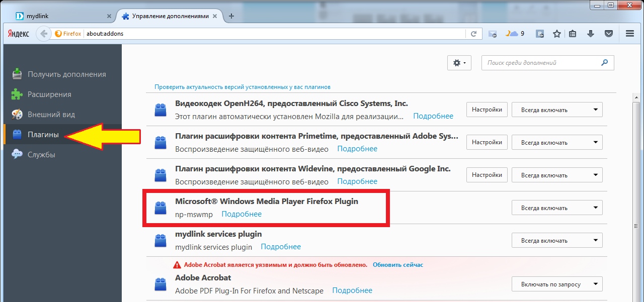Click the weather widget icon

click(x=512, y=34)
